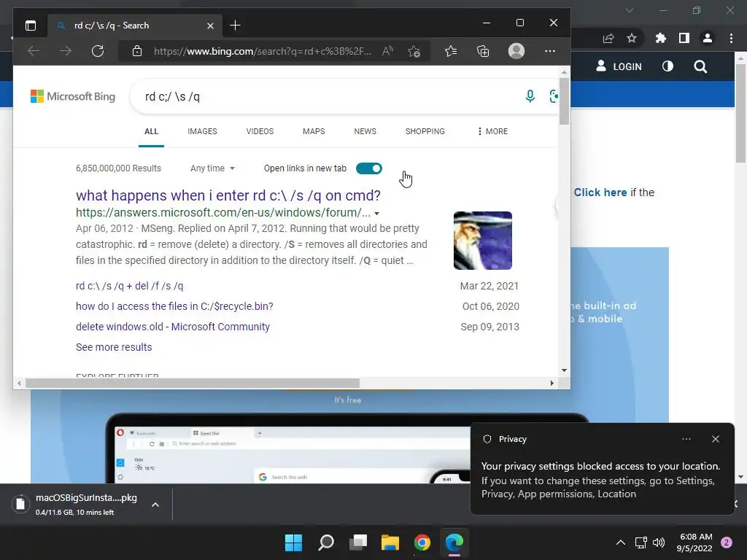747x560 pixels.
Task: Open 'delete windows.old' community link
Action: [172, 327]
